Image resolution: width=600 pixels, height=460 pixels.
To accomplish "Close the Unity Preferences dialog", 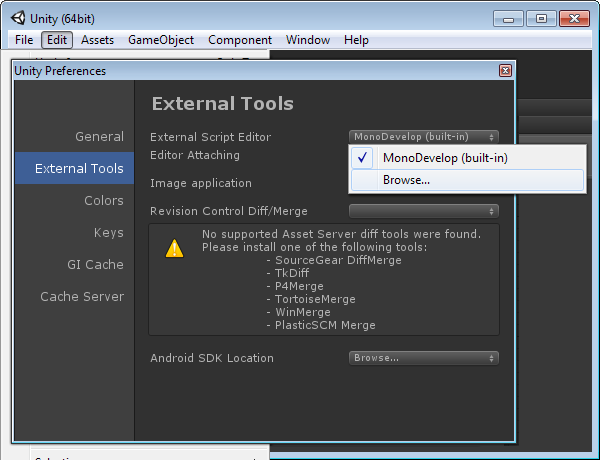I will pyautogui.click(x=505, y=70).
